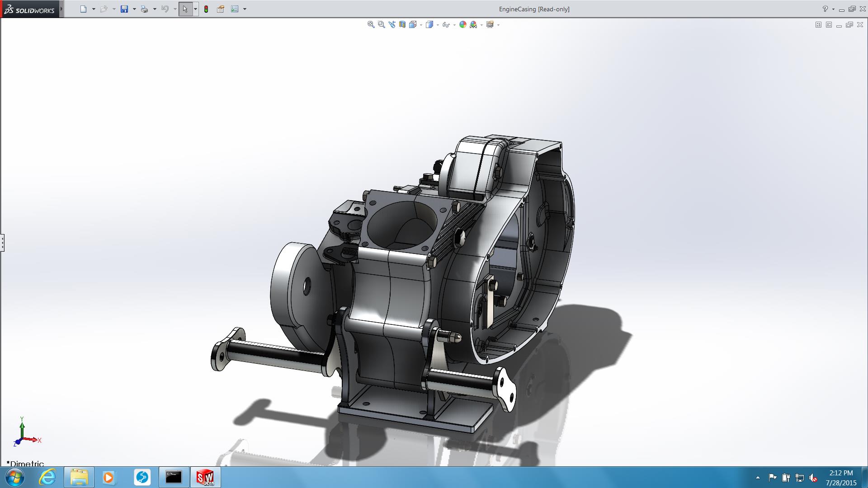Open the Command Prompt taskbar icon
Image resolution: width=868 pixels, height=488 pixels.
pos(174,477)
